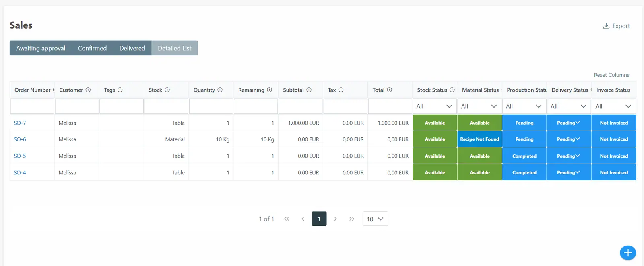Screen dimensions: 644x266
Task: Click current page number 1 button
Action: (319, 219)
